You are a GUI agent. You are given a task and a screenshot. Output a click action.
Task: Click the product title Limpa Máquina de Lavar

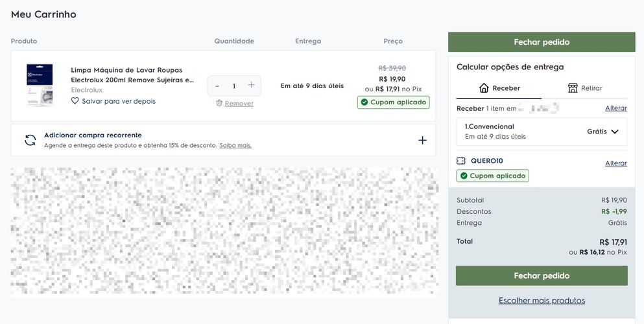click(132, 75)
